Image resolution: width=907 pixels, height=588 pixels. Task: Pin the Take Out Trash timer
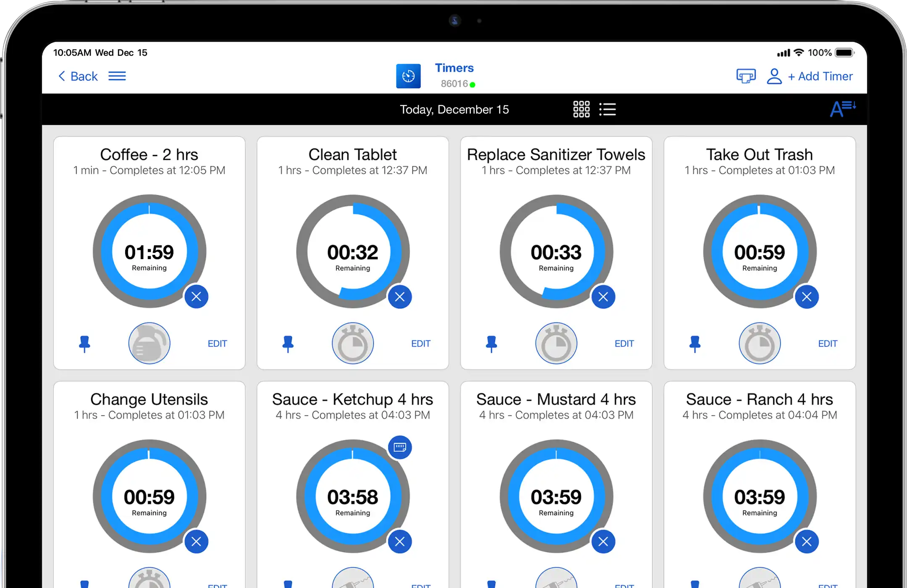[x=695, y=344]
